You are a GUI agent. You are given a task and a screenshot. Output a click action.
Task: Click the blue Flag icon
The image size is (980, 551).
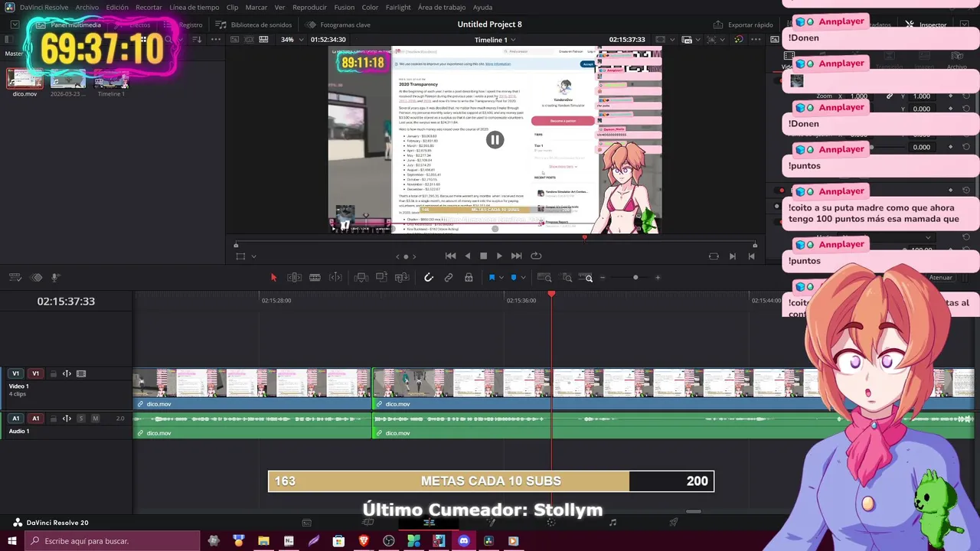click(x=492, y=278)
